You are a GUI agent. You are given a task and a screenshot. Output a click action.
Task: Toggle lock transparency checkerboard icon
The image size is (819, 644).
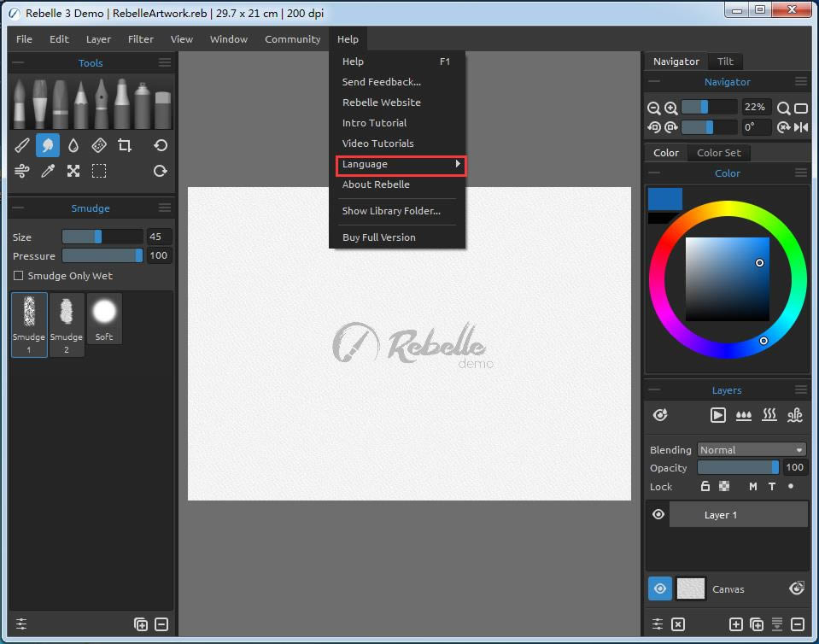pos(724,486)
